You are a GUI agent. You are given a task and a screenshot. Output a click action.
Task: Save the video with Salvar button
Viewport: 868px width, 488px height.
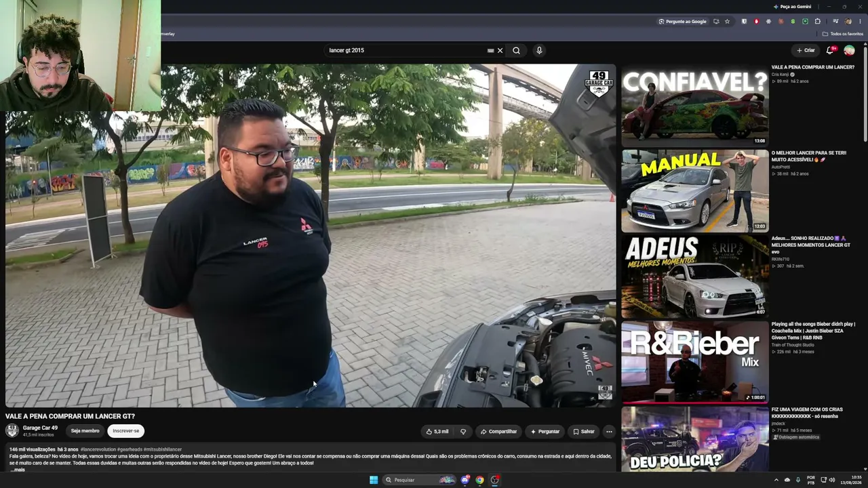[583, 431]
